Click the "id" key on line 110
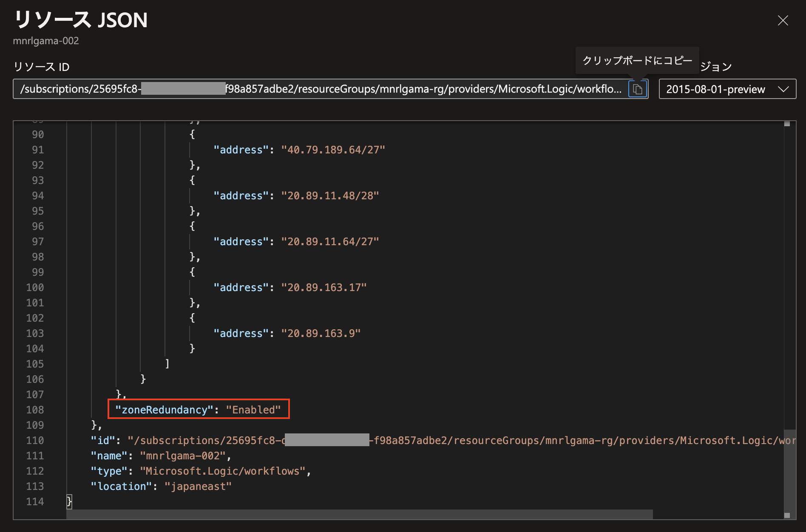 103,440
